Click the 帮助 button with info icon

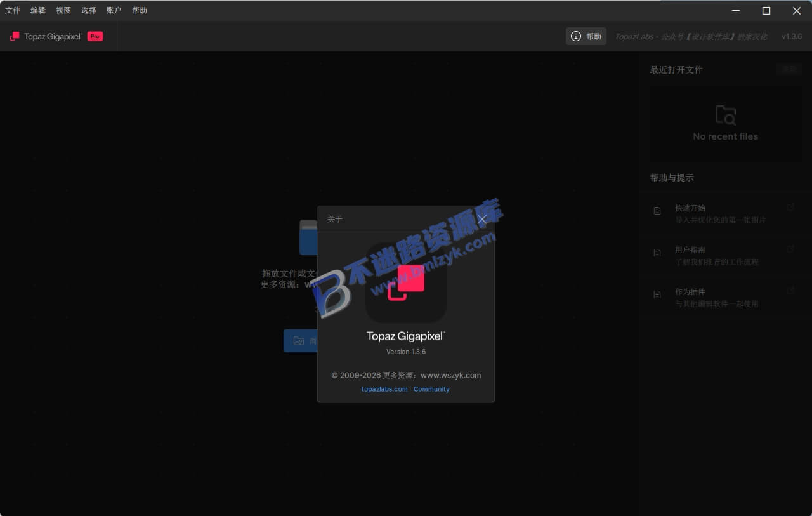tap(586, 36)
